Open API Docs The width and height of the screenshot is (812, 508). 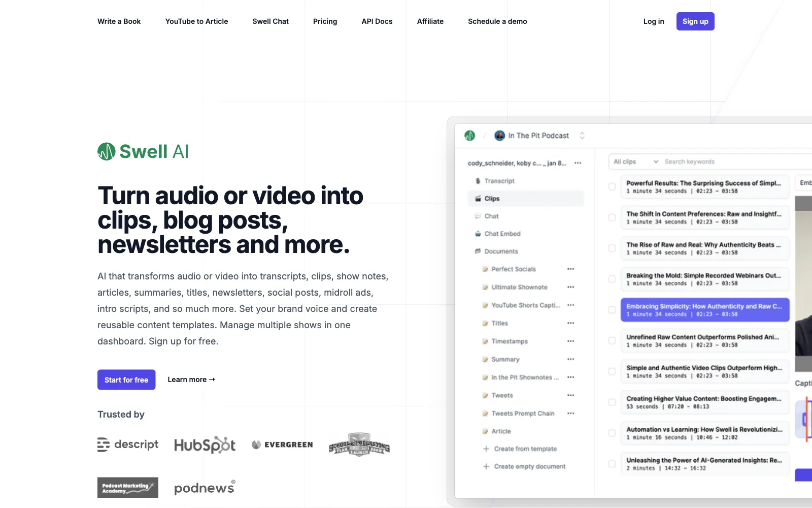click(377, 21)
